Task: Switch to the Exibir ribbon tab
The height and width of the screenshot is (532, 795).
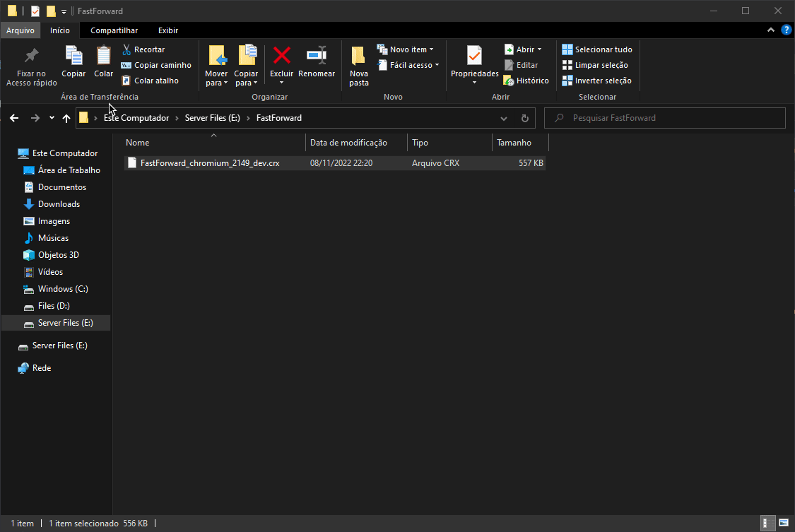Action: (167, 30)
